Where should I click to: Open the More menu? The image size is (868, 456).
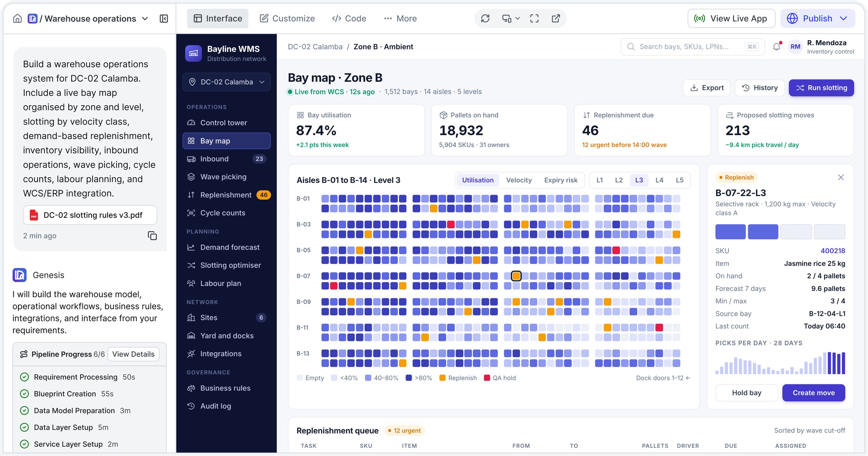[400, 18]
